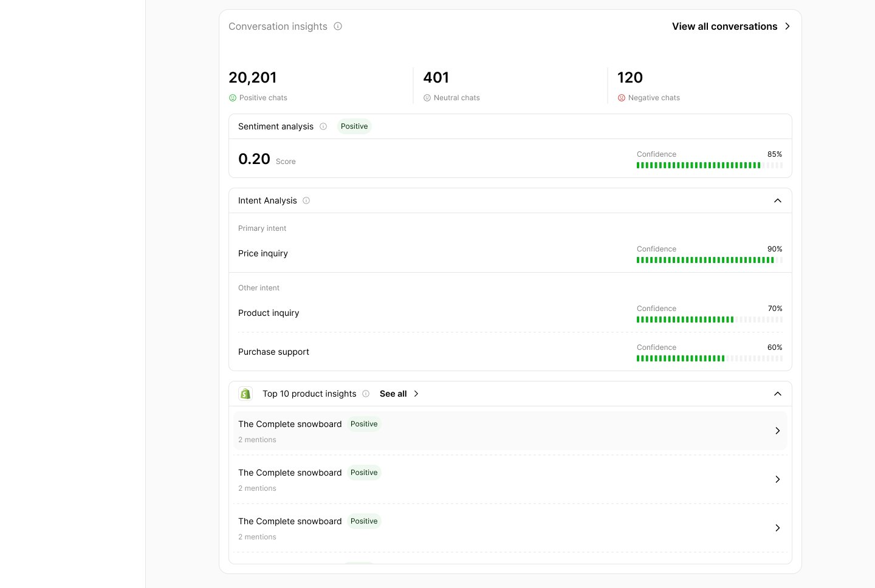Click the Positive chats label
The image size is (875, 588).
(263, 98)
